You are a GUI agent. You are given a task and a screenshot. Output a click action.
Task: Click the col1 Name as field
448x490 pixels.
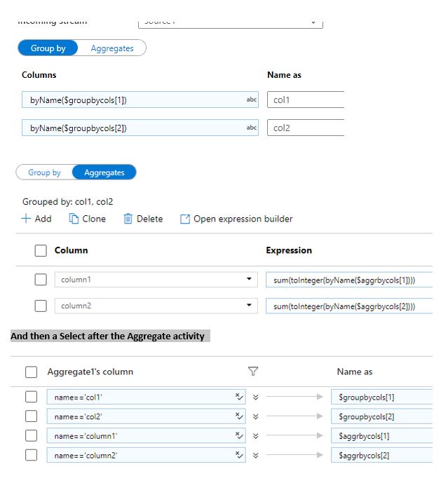306,100
